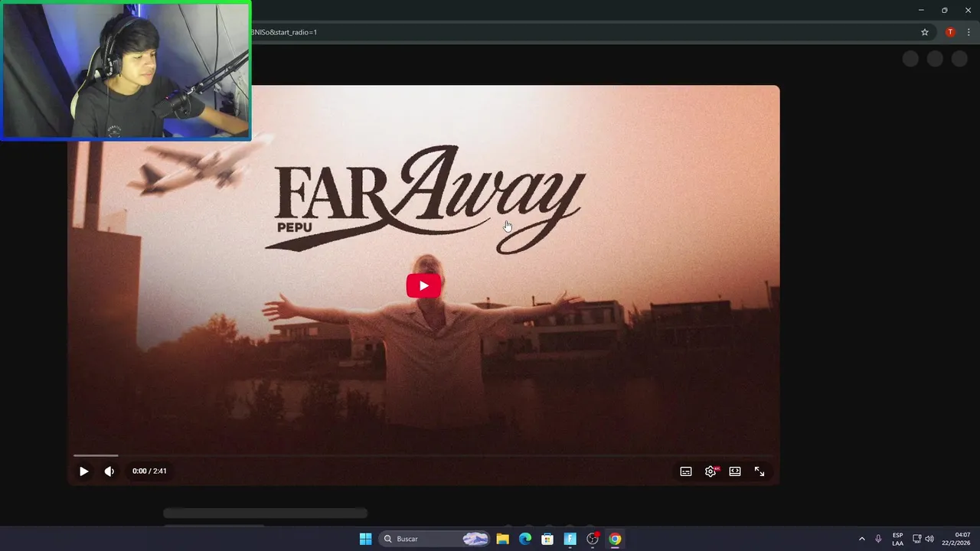Start playback with the player play icon
This screenshot has width=980, height=551.
83,471
